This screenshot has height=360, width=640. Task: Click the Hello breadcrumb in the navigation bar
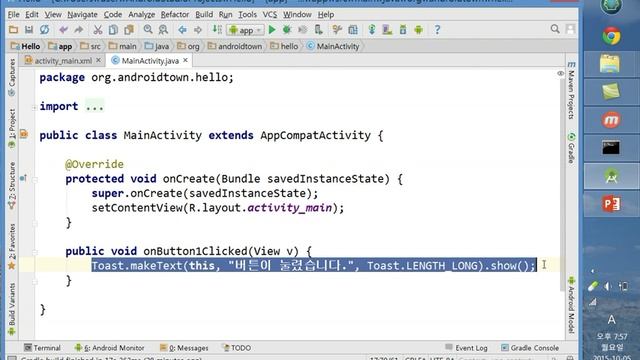(x=26, y=46)
